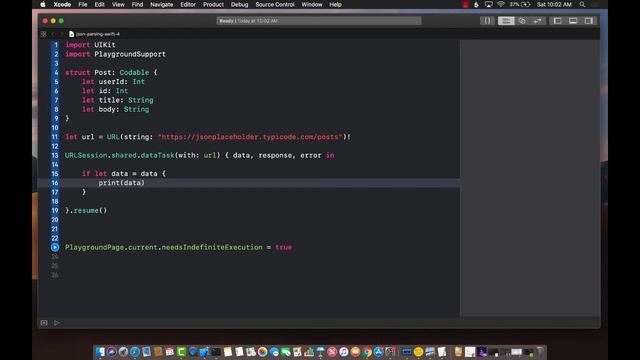Open Trash from the Dock
The height and width of the screenshot is (360, 640).
(x=540, y=352)
